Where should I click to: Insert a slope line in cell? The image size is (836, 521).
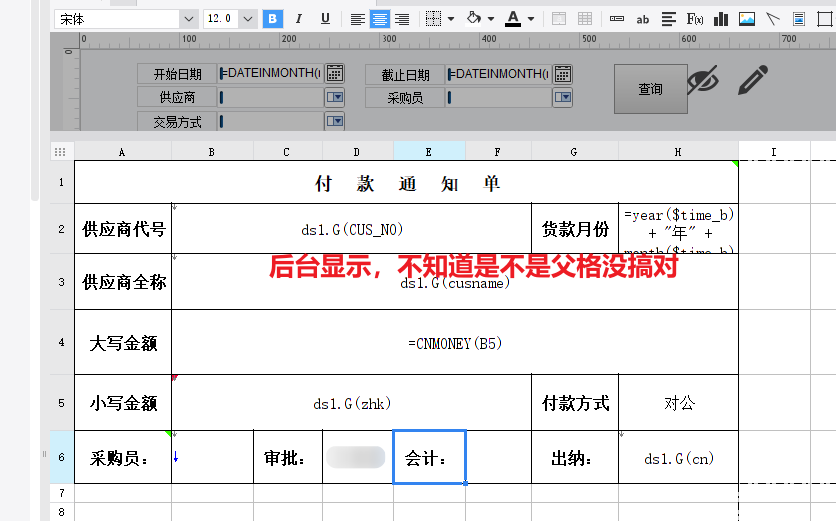click(773, 20)
